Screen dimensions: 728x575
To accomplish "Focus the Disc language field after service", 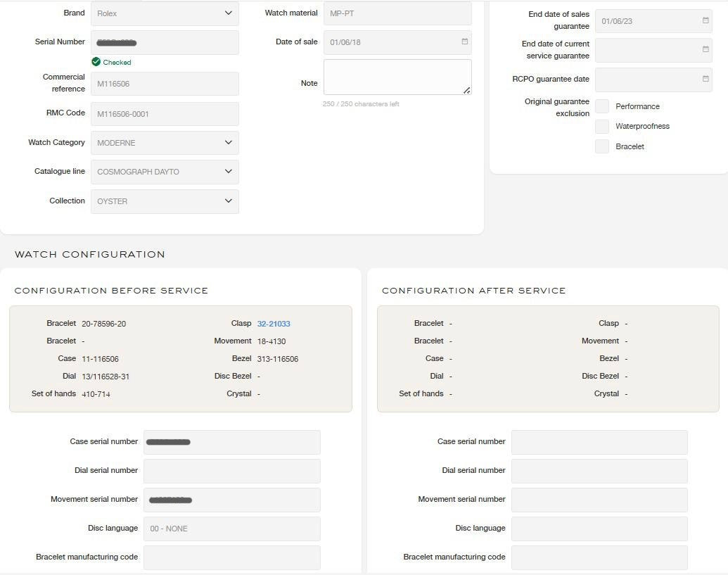I will 599,529.
